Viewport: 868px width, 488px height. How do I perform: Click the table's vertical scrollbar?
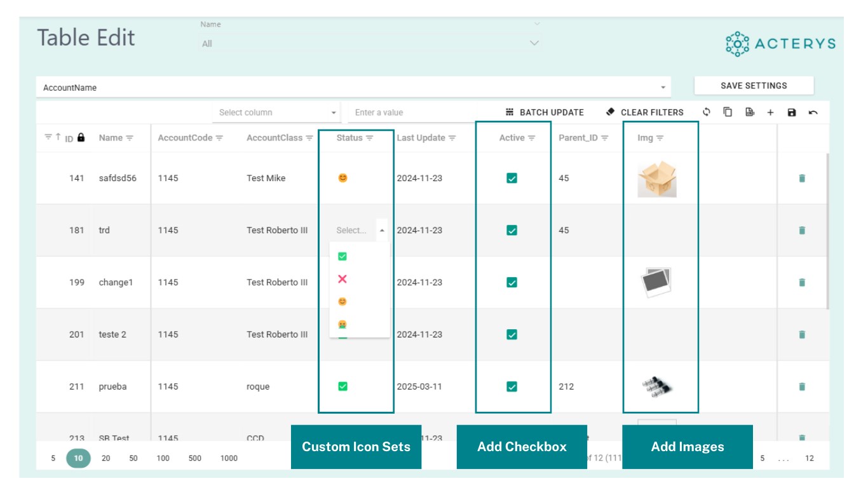(x=827, y=231)
